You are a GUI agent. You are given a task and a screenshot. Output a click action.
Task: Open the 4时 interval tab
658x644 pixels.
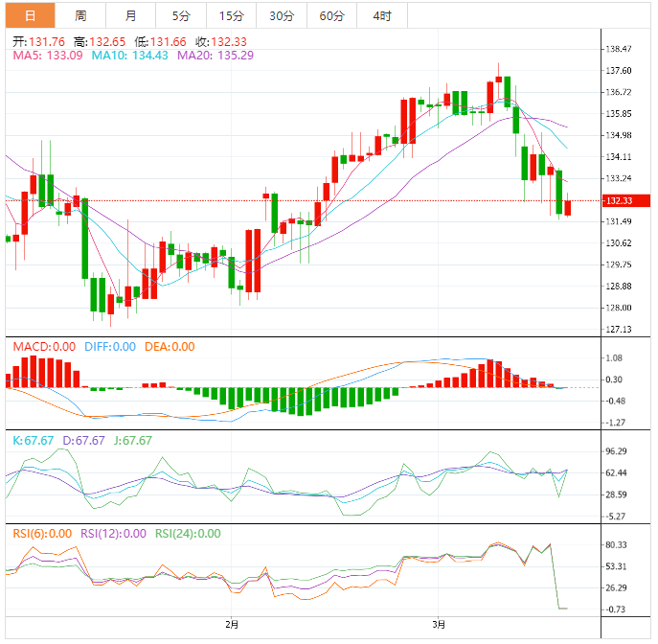382,15
